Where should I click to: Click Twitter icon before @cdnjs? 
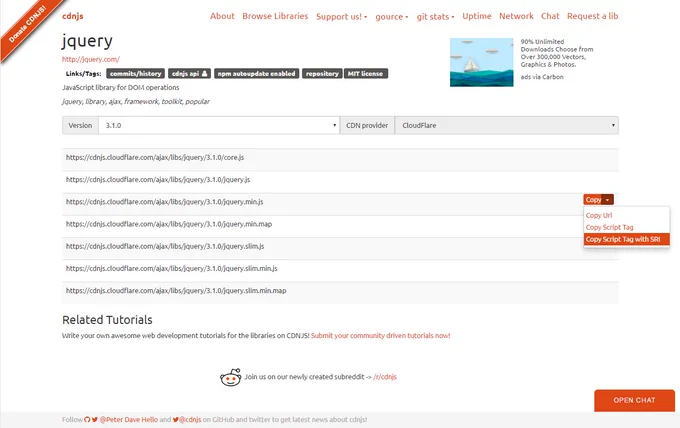pos(176,419)
